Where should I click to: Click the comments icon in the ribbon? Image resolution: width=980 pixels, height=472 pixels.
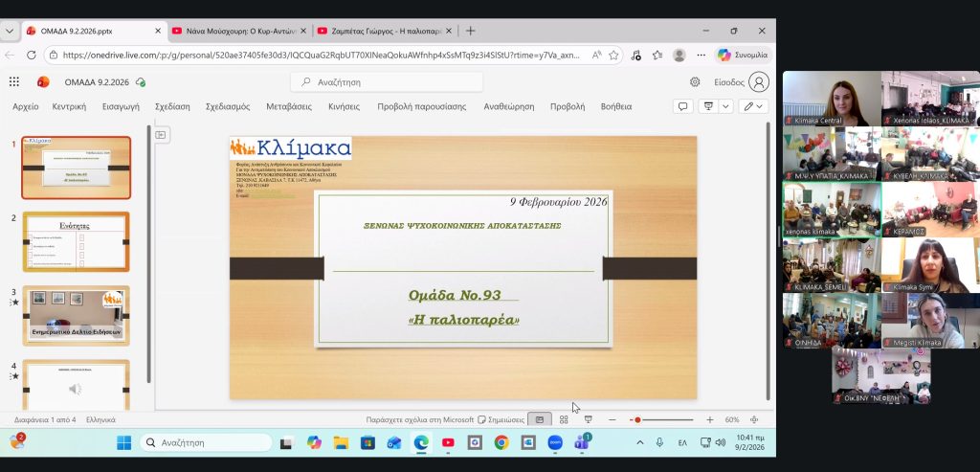(682, 106)
